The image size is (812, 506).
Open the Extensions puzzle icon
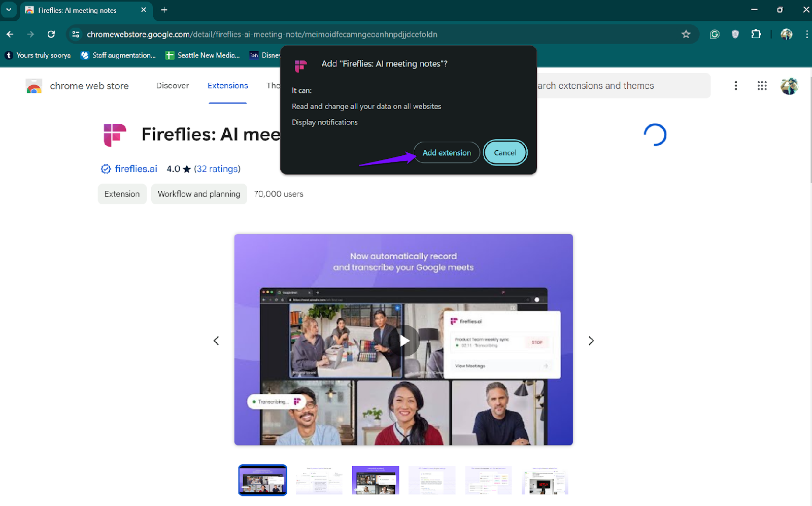(x=756, y=34)
